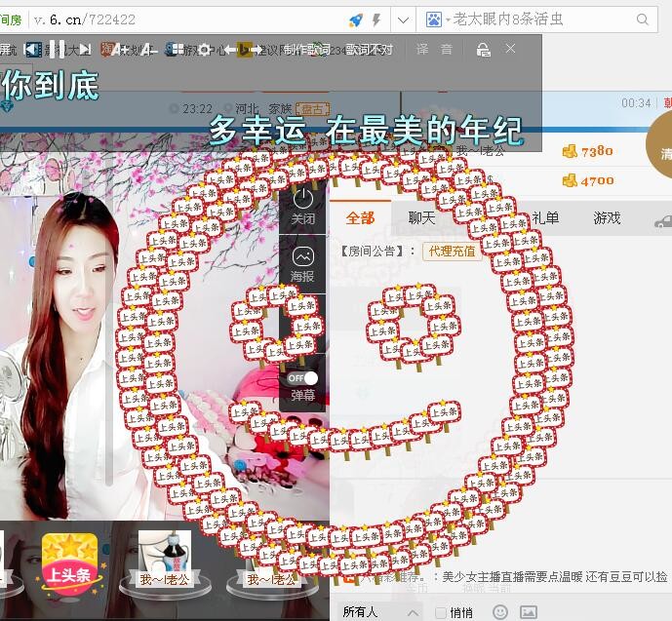Open the Baidu paw search engine selector
The image size is (672, 621).
click(x=434, y=19)
